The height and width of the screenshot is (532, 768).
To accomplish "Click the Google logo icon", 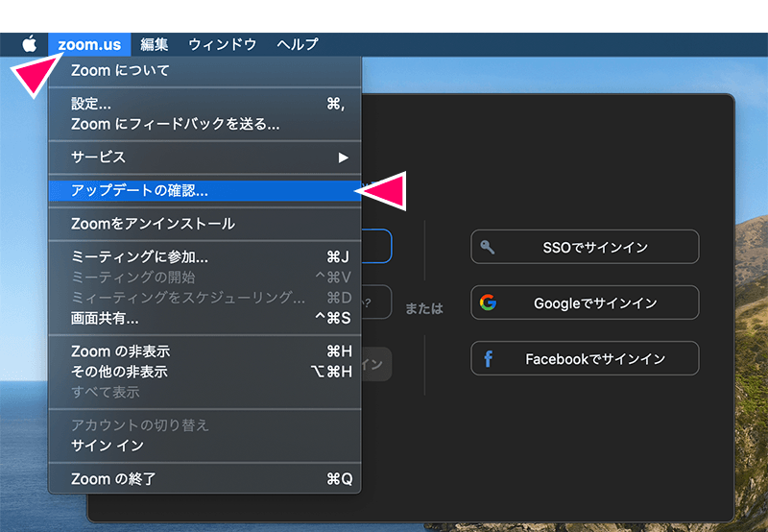I will 488,302.
